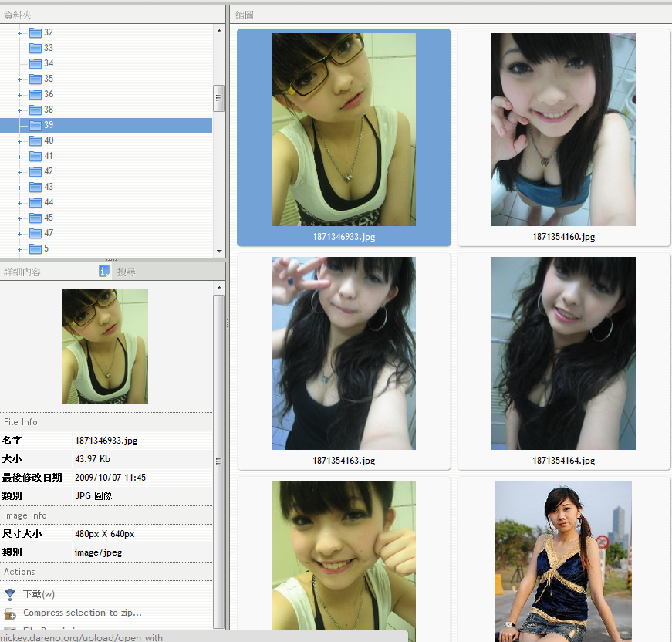Click the blue info icon beside 詳細內容
This screenshot has height=642, width=672.
[103, 271]
